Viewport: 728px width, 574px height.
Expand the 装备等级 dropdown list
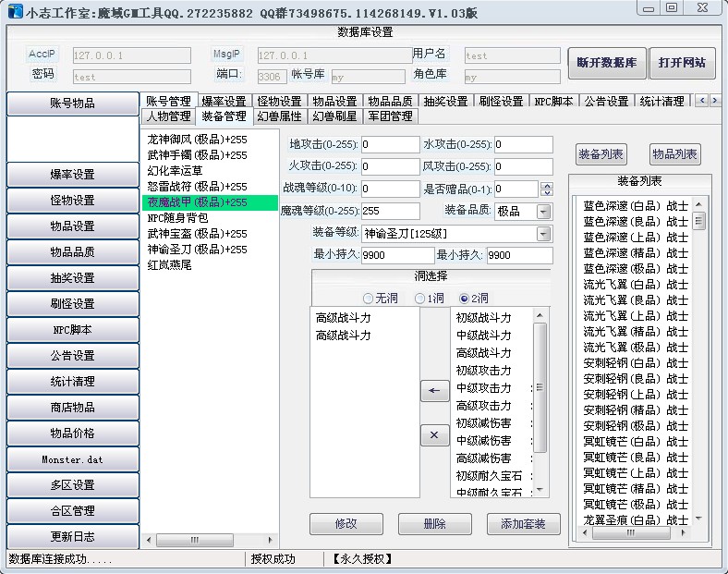(543, 234)
